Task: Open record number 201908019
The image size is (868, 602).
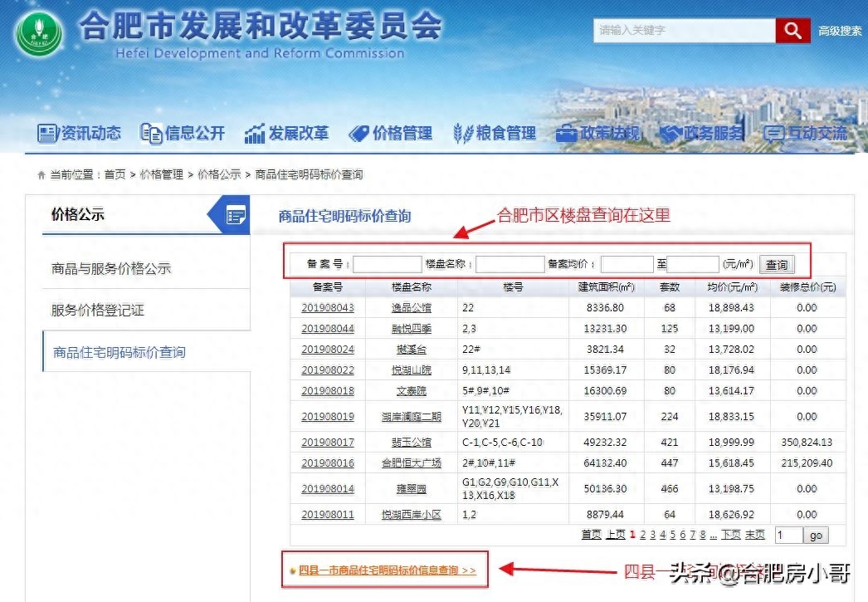Action: click(328, 417)
